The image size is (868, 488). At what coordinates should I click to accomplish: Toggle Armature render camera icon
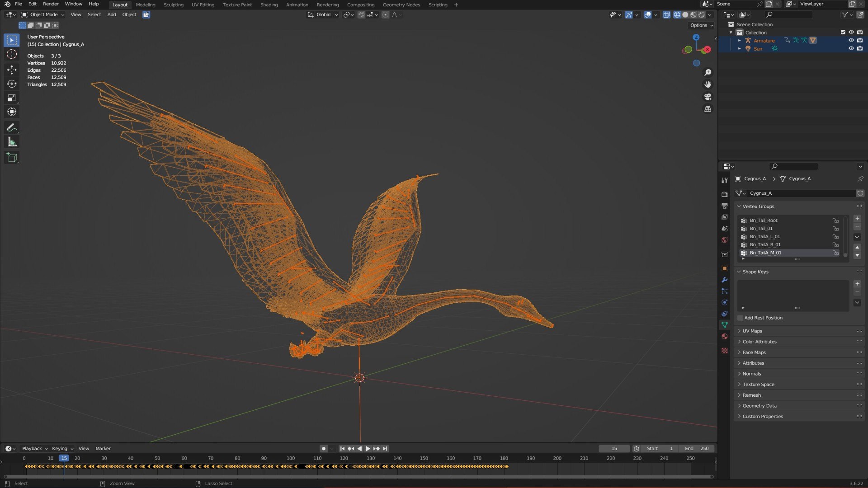tap(860, 40)
